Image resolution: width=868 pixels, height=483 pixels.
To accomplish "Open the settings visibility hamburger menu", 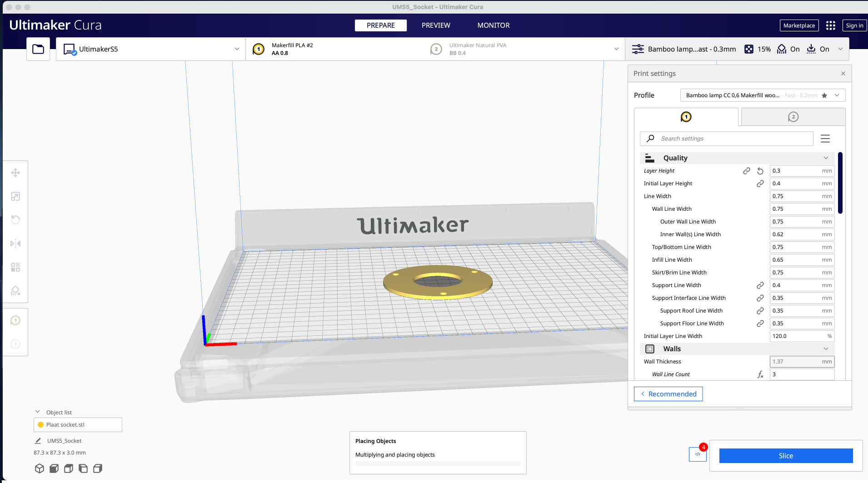I will [x=825, y=139].
